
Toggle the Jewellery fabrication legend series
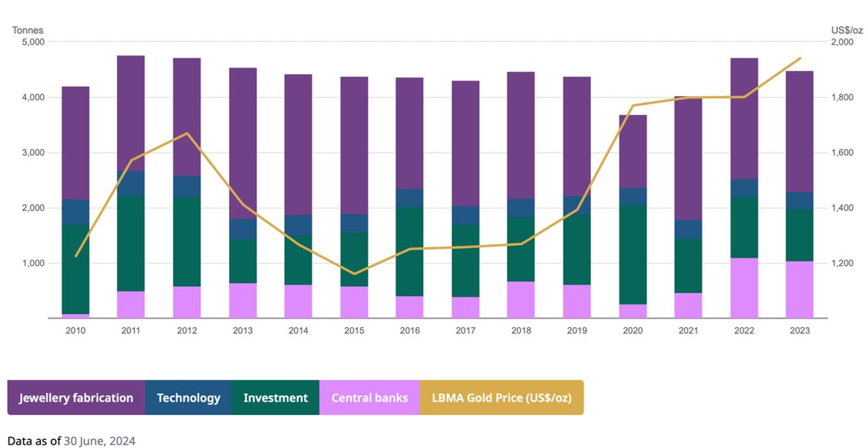point(76,397)
